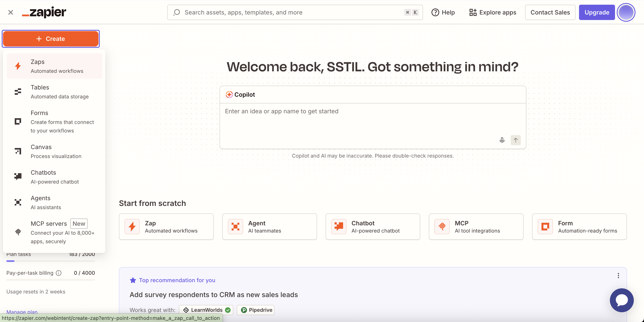Click the Plan tasks progress bar
Screen dimensions: 644x322
coord(51,261)
